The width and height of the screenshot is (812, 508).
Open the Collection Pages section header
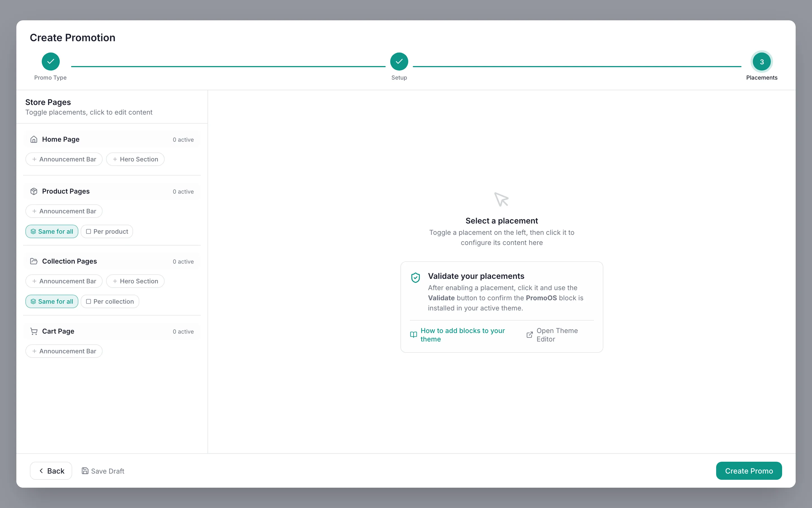[x=112, y=261]
